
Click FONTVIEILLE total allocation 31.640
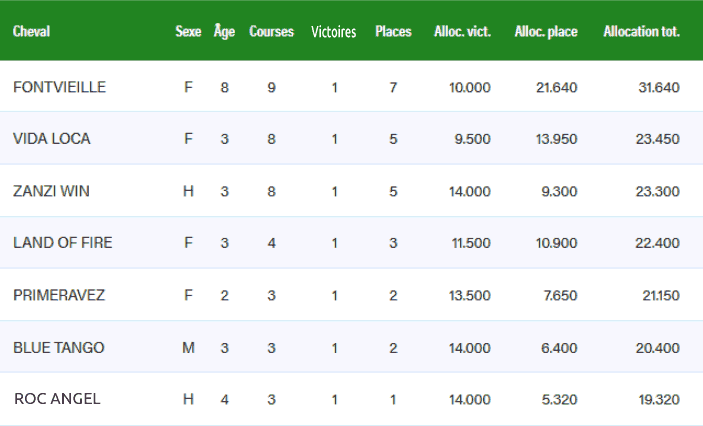coord(658,88)
